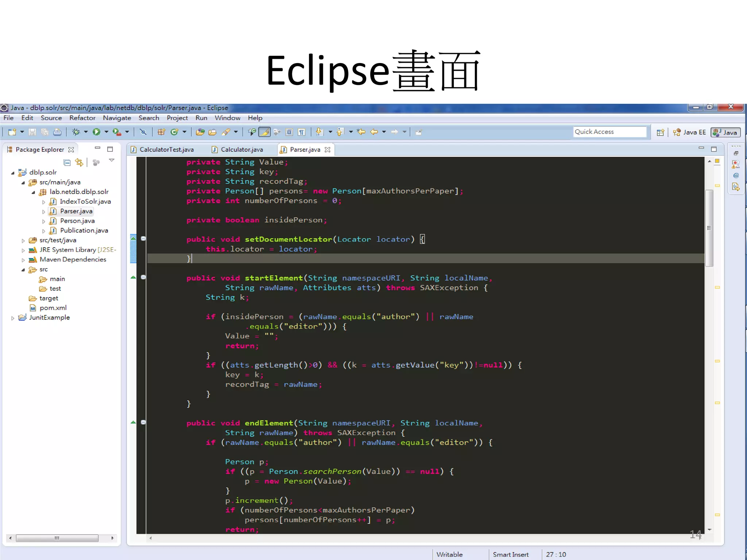Image resolution: width=747 pixels, height=560 pixels.
Task: Maximize the editor area
Action: pyautogui.click(x=714, y=149)
